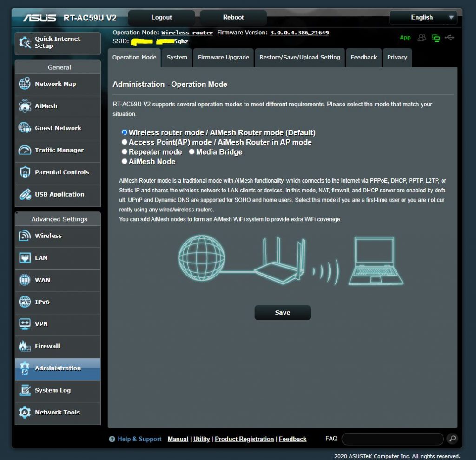Click the USB status icon in header
The image size is (476, 460).
[450, 38]
